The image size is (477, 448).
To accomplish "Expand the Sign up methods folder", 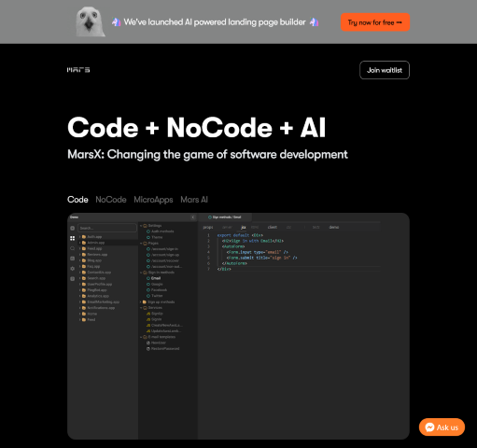I will [141, 301].
